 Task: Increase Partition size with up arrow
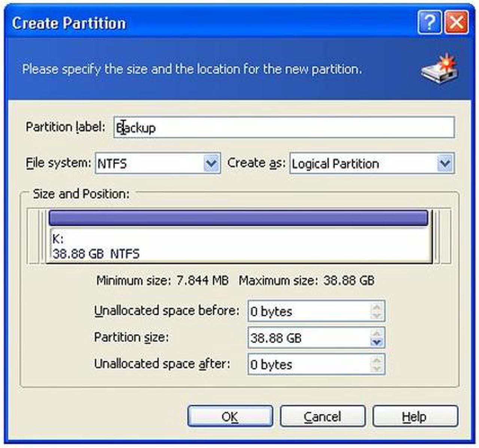[377, 333]
